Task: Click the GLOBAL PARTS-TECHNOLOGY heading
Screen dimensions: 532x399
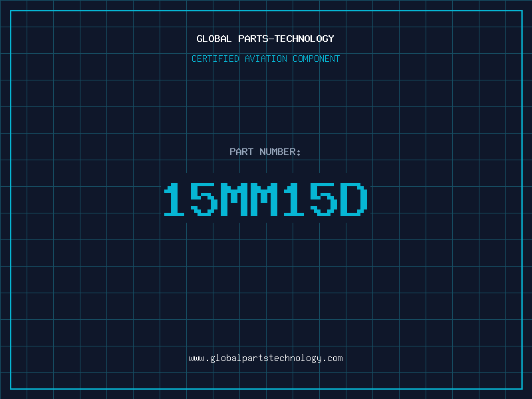Action: point(265,39)
